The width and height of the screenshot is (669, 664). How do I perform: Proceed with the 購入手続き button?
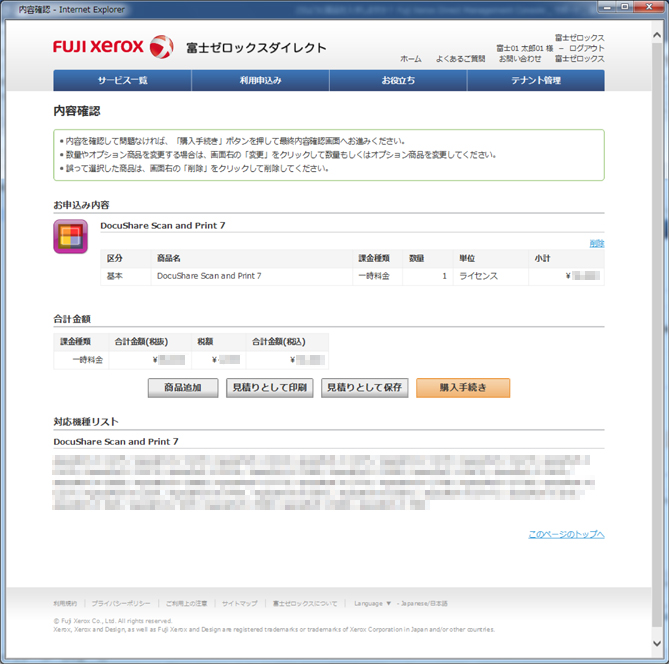(x=463, y=388)
